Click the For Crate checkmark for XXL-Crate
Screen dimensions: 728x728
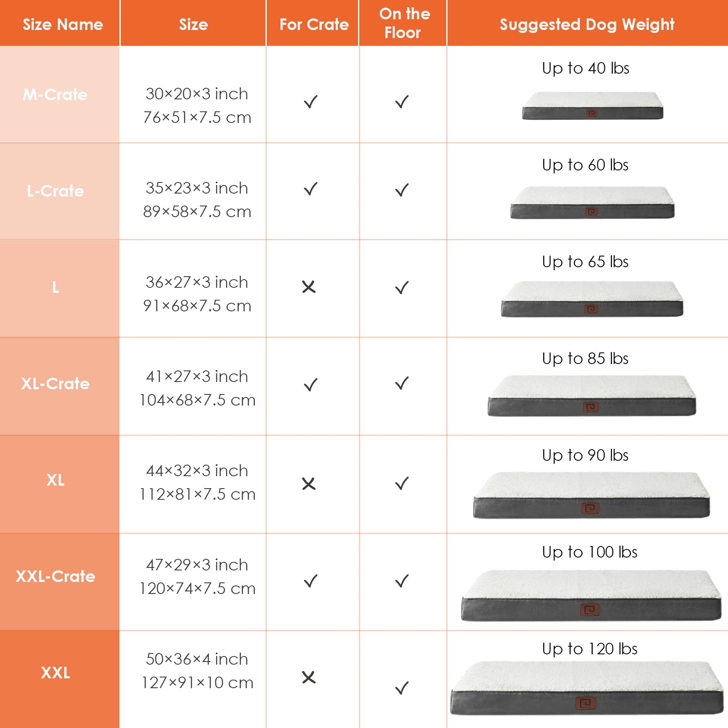pos(310,581)
